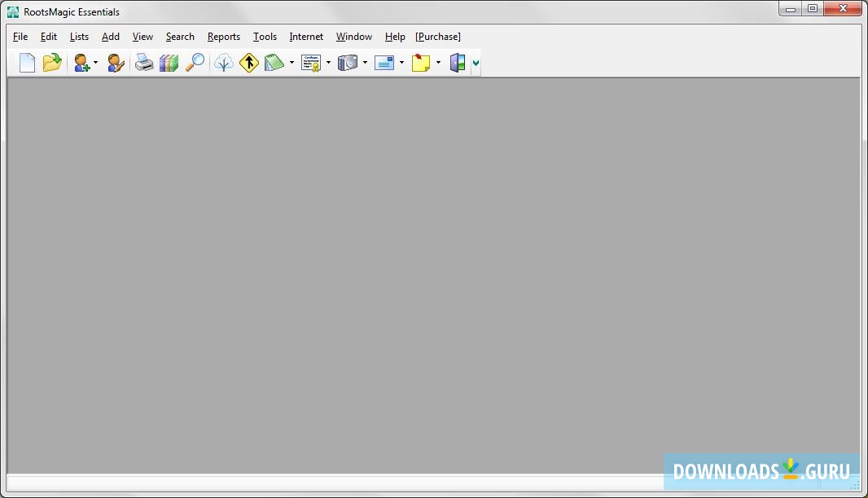Image resolution: width=868 pixels, height=498 pixels.
Task: Click the camera media icon
Action: coord(348,63)
